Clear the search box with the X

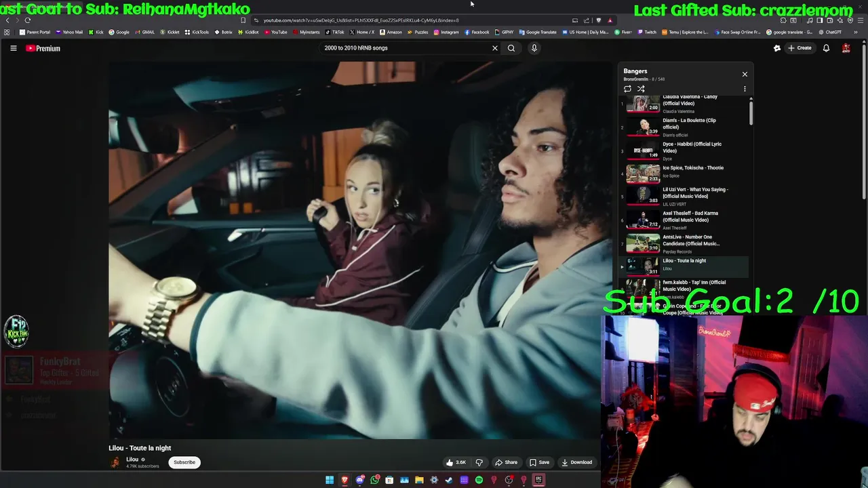click(x=495, y=48)
